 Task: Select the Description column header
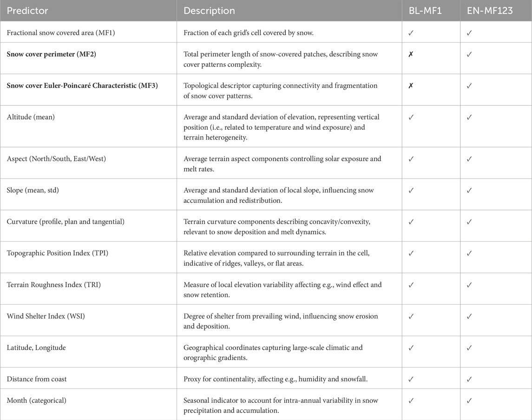[x=209, y=10]
